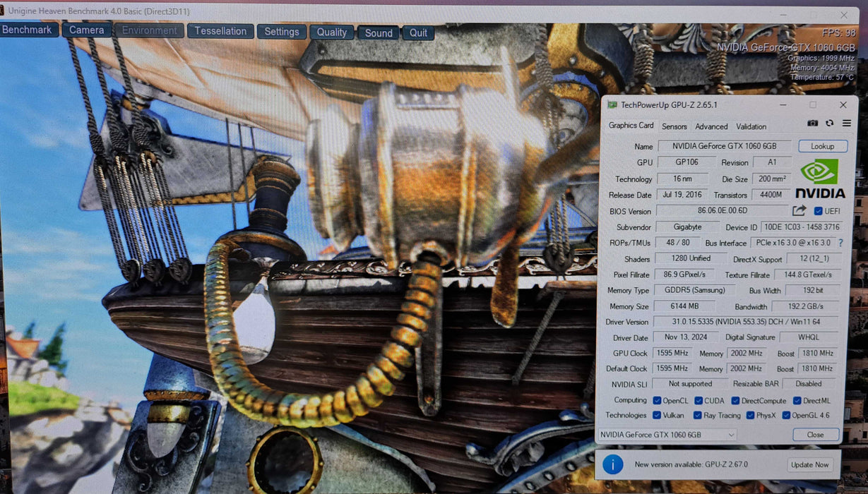Toggle the UEFI checkbox
This screenshot has height=494, width=868.
click(818, 211)
